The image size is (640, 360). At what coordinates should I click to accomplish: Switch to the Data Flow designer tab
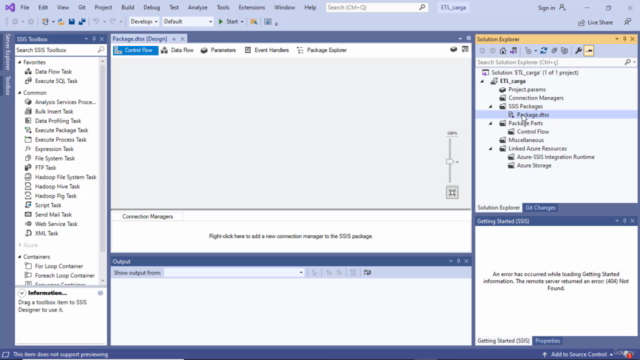(x=177, y=50)
